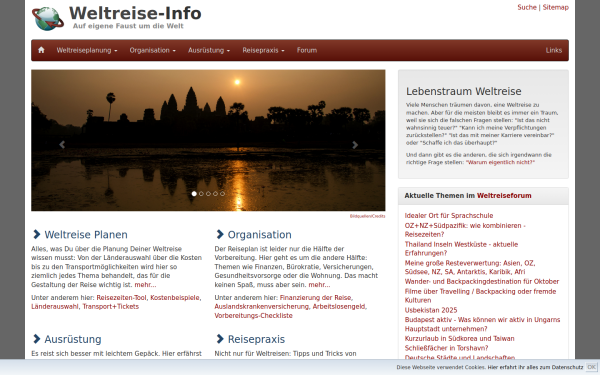600x375 pixels.
Task: Click the "Warum eigentlich nicht?" link
Action: (500, 162)
